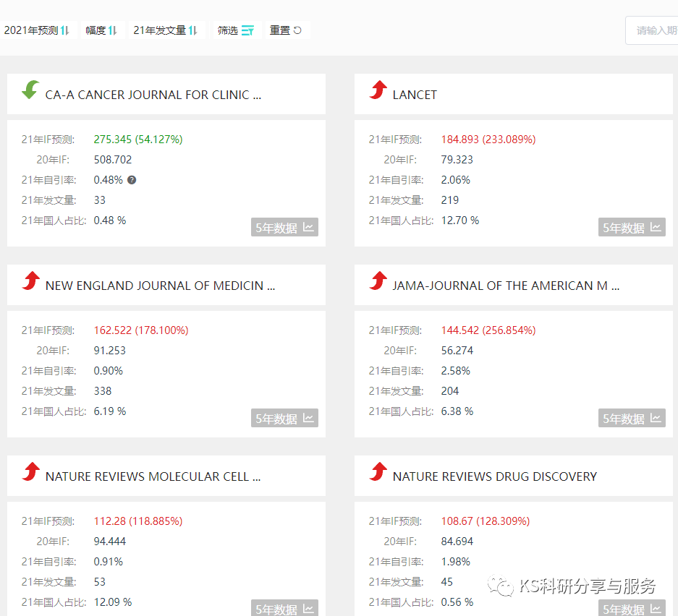678x616 pixels.
Task: Sort by 2021年预测 column
Action: [37, 30]
